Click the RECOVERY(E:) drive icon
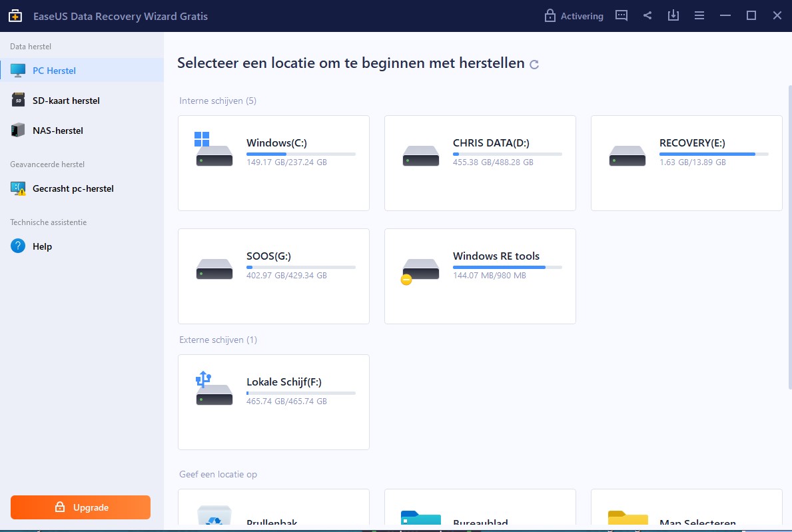Screen dimensions: 792x532 pyautogui.click(x=627, y=155)
